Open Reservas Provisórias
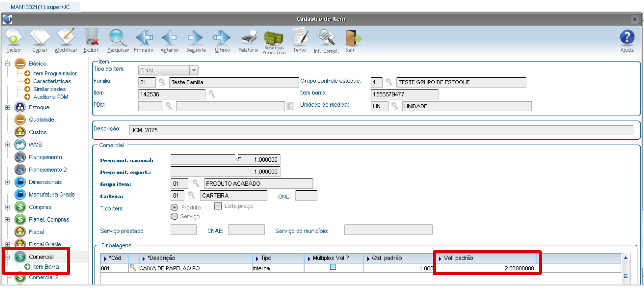The width and height of the screenshot is (644, 289). coord(274,38)
